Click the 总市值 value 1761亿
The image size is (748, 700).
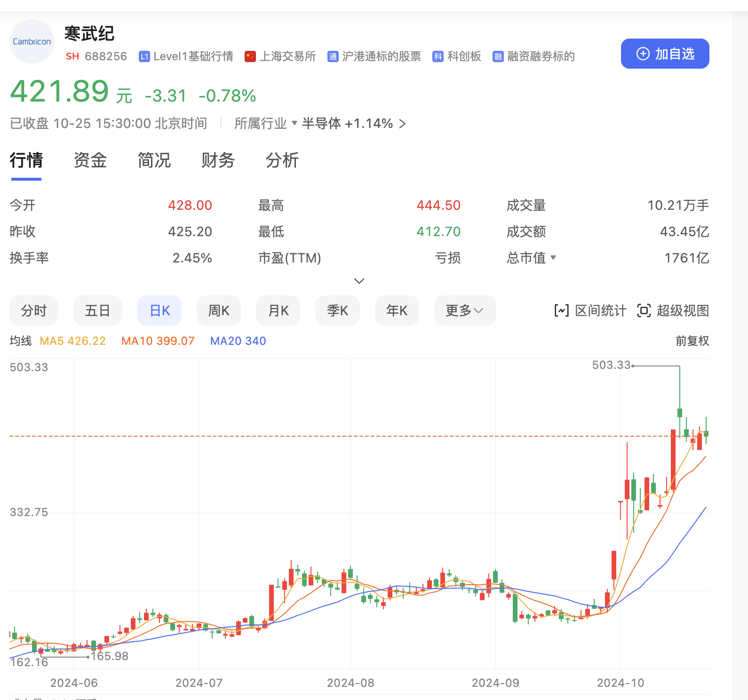pos(687,258)
